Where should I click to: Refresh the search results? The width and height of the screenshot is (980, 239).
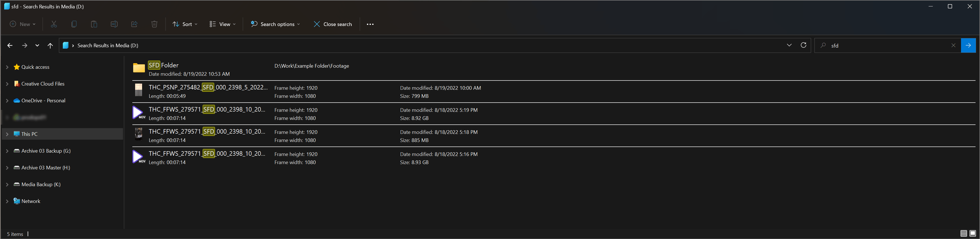tap(804, 45)
